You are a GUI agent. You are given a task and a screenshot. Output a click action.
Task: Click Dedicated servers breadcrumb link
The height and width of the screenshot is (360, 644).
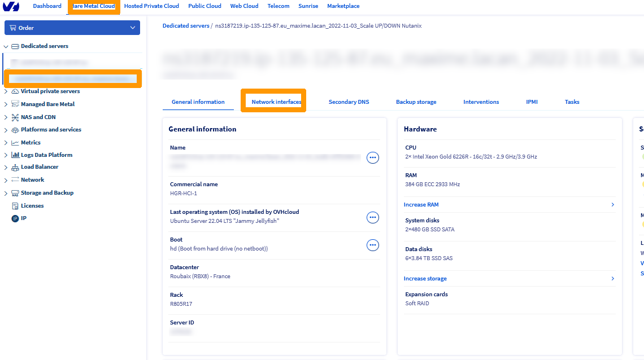pos(186,26)
